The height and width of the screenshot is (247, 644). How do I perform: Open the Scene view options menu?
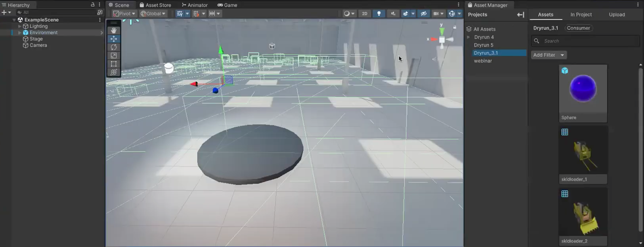pos(459,5)
